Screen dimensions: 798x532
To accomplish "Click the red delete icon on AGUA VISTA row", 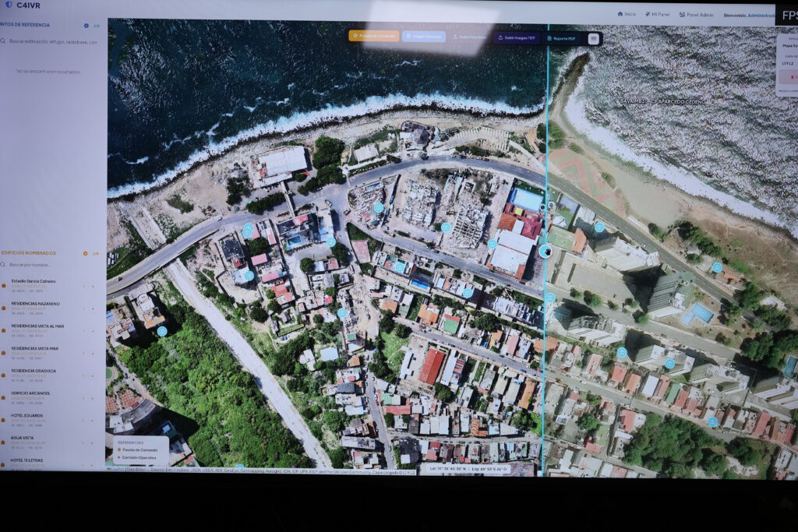I will pos(93,443).
